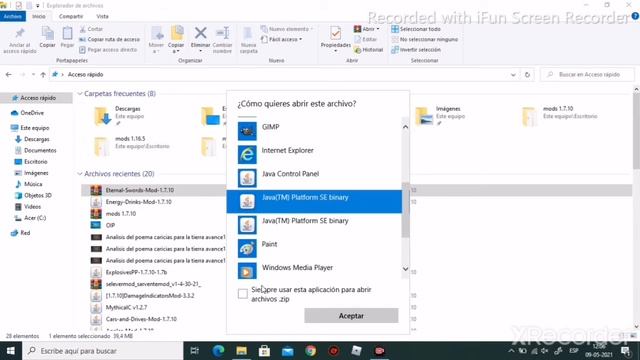640x360 pixels.
Task: Click the taskbar search box
Action: click(102, 351)
